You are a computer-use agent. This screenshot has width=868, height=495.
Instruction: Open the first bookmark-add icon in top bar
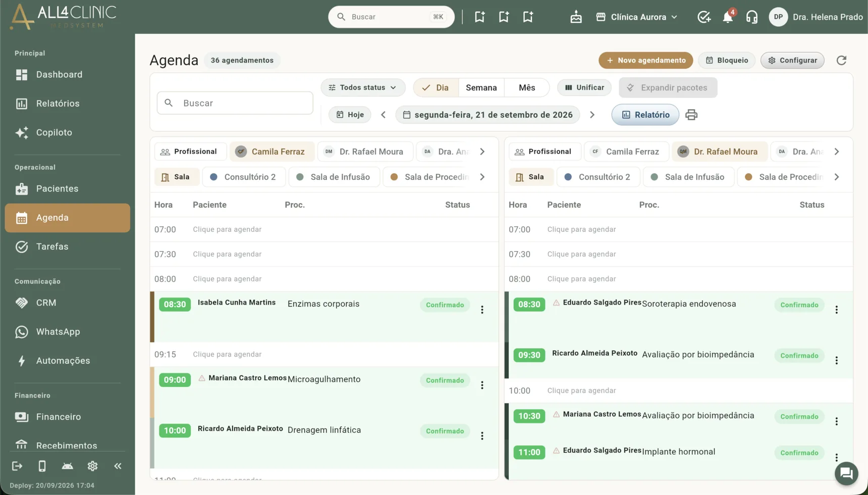[x=479, y=17]
